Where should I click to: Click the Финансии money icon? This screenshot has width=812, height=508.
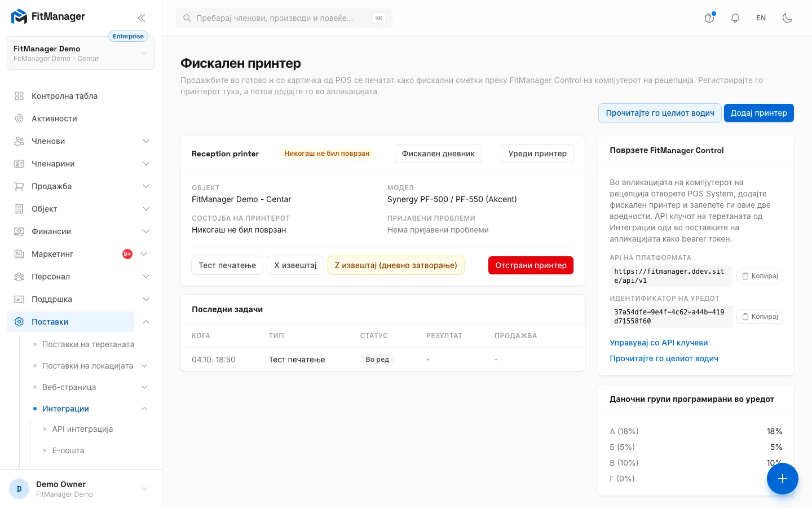(19, 231)
